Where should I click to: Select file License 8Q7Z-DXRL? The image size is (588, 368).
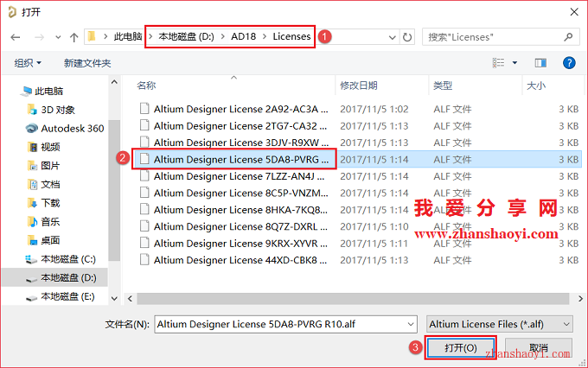coord(240,226)
